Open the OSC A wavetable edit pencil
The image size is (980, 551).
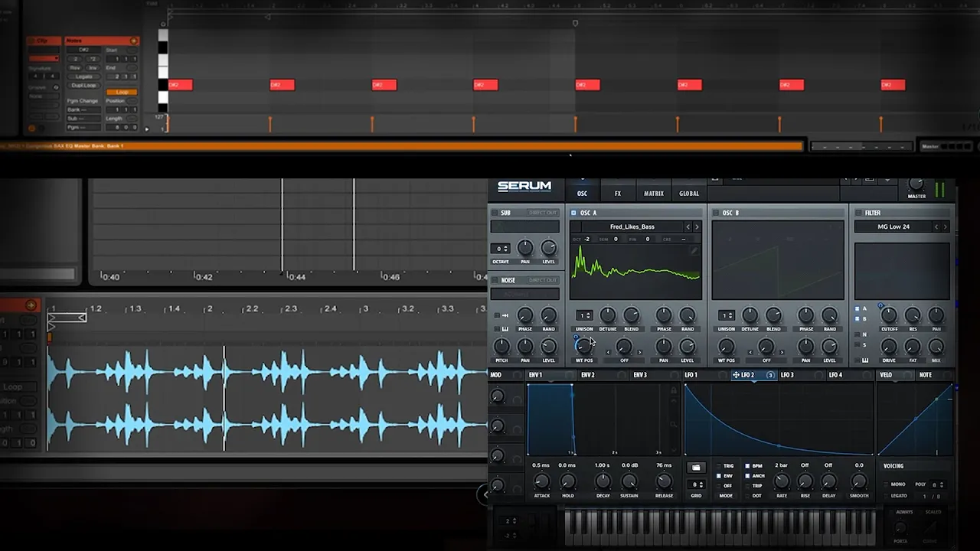(694, 250)
